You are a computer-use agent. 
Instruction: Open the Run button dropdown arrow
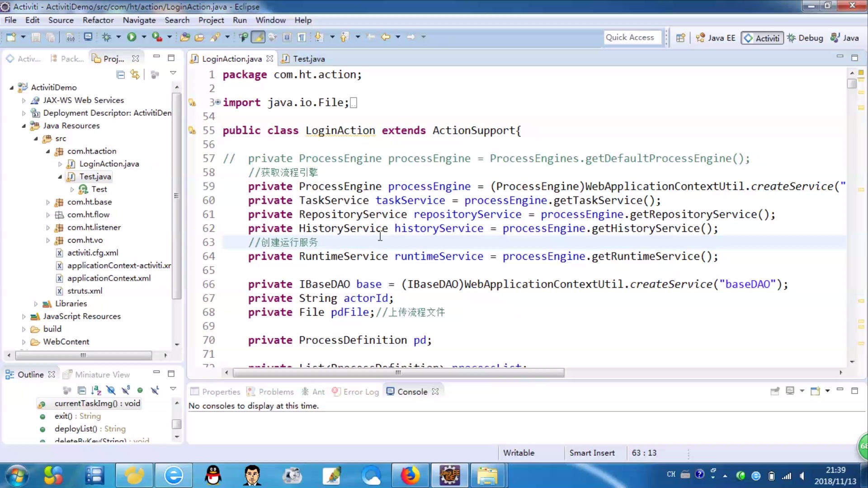click(x=144, y=37)
